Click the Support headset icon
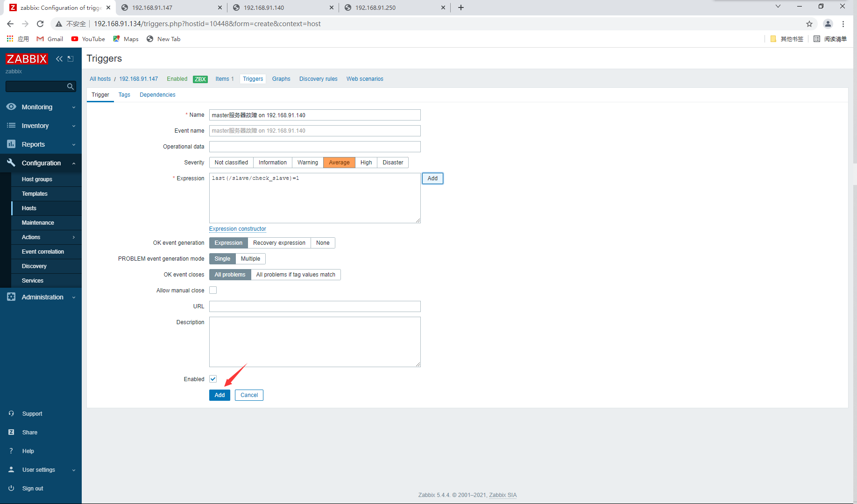The height and width of the screenshot is (504, 857). click(11, 414)
